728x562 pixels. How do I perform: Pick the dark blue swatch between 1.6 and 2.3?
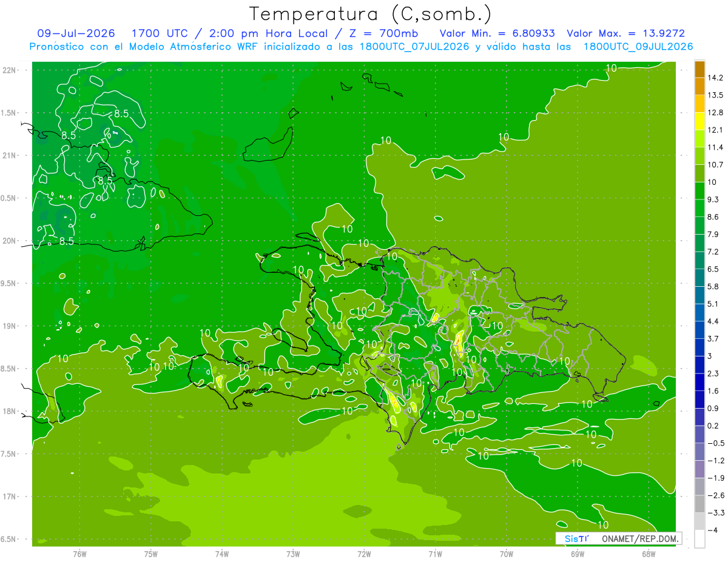click(x=699, y=382)
